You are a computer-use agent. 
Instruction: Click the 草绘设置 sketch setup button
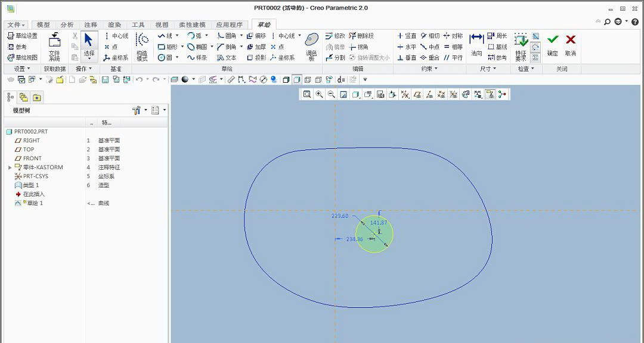click(x=22, y=36)
